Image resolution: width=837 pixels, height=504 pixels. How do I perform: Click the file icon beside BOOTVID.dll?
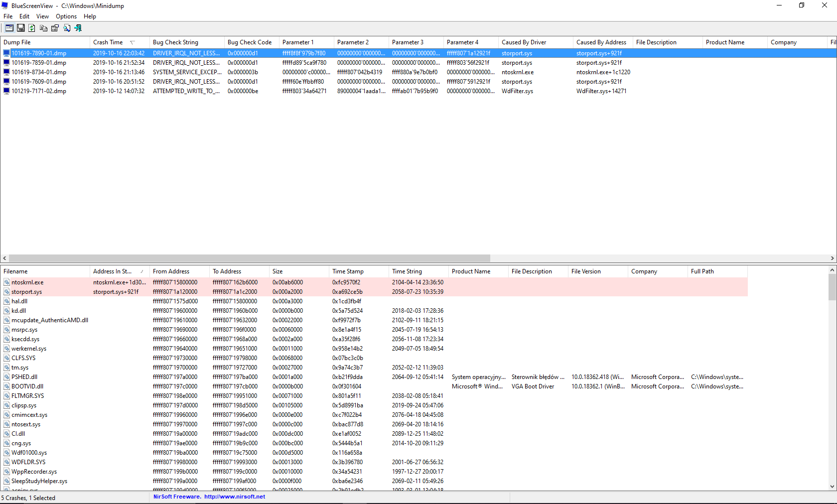[x=7, y=386]
